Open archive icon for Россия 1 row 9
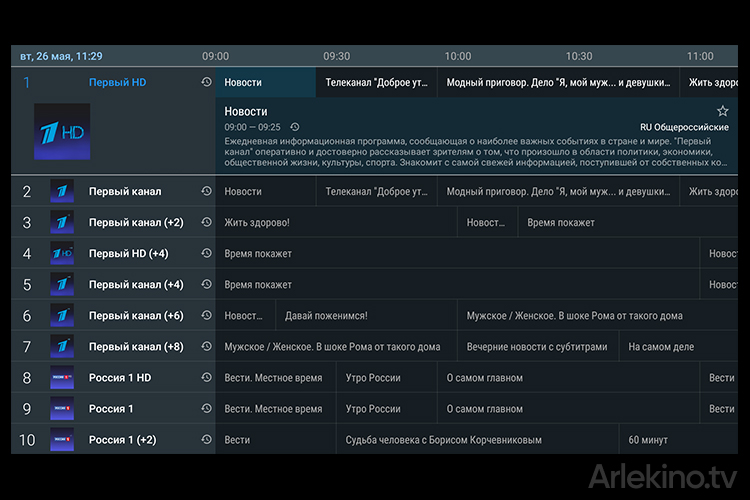The width and height of the screenshot is (750, 500). coord(206,409)
